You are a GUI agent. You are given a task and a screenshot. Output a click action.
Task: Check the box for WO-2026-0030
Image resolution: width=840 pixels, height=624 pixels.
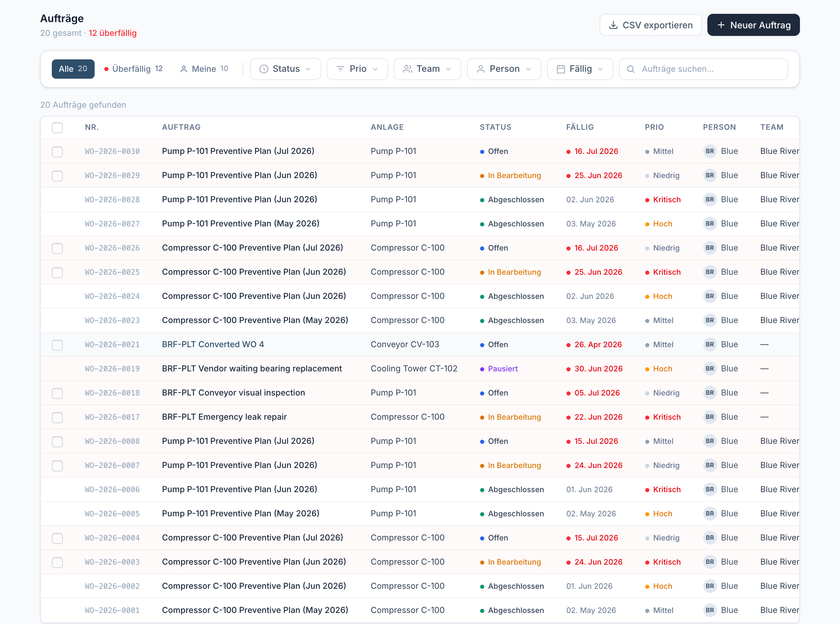57,152
